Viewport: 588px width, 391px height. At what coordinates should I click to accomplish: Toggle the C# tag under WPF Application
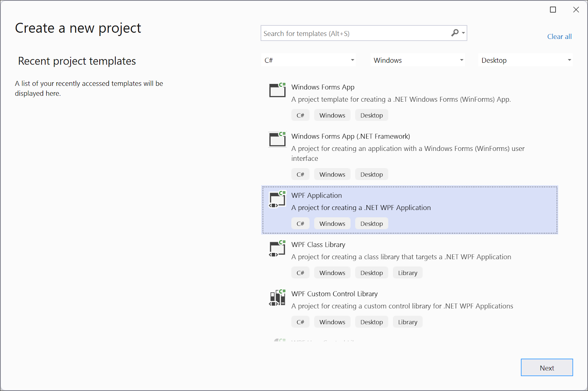[x=300, y=223]
